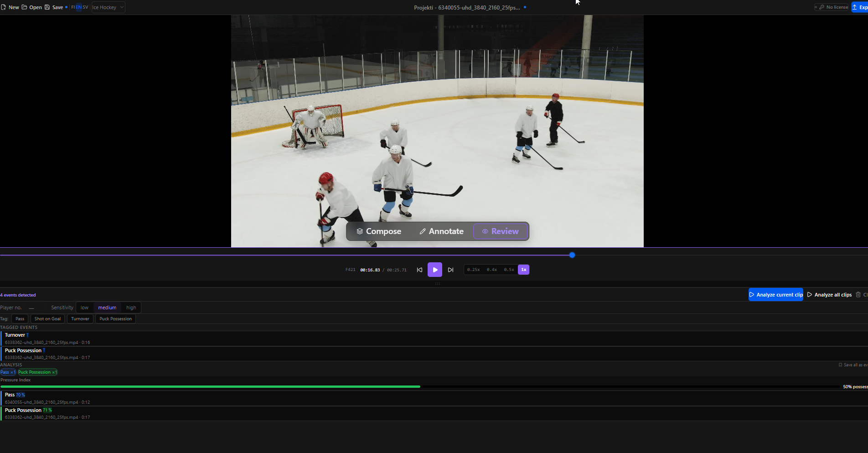Click the Export icon in top right
Viewport: 868px width, 453px height.
(x=854, y=7)
